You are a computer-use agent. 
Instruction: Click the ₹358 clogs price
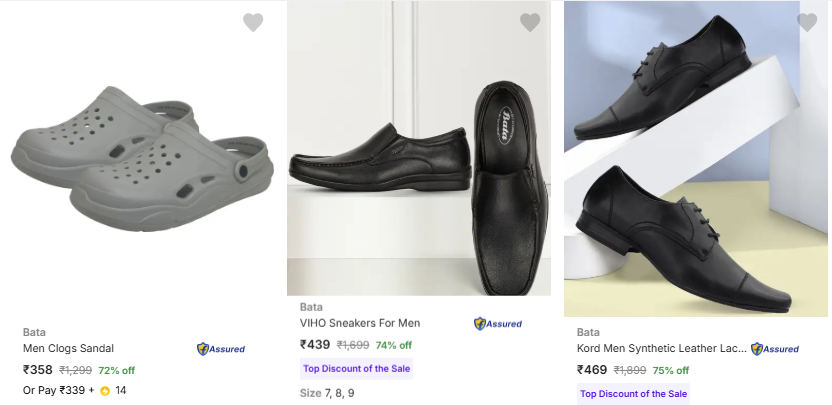[38, 370]
